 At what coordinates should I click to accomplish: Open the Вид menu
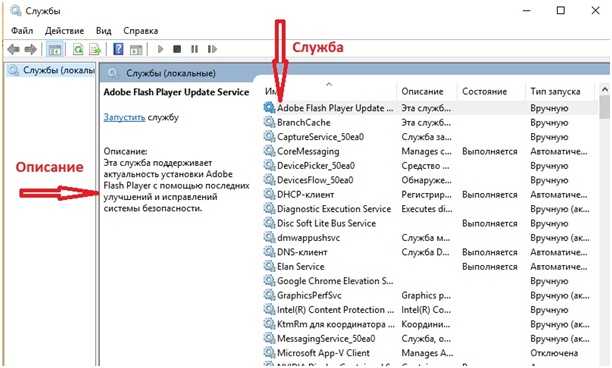(103, 30)
